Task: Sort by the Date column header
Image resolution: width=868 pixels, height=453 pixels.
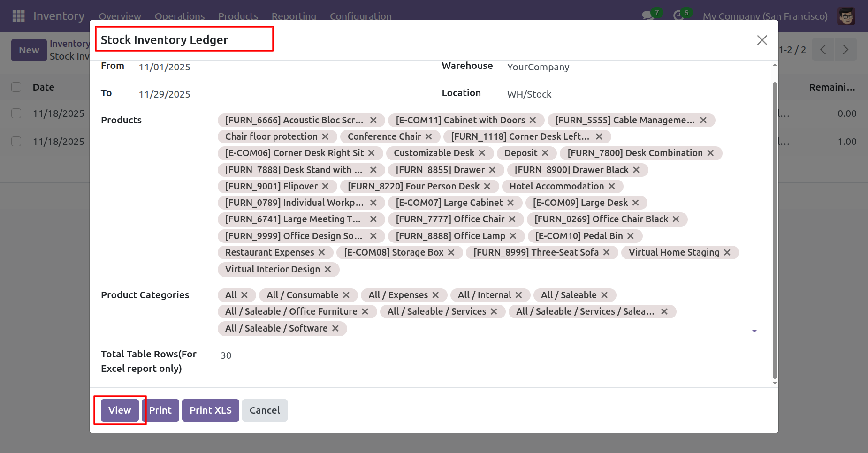Action: pyautogui.click(x=44, y=87)
